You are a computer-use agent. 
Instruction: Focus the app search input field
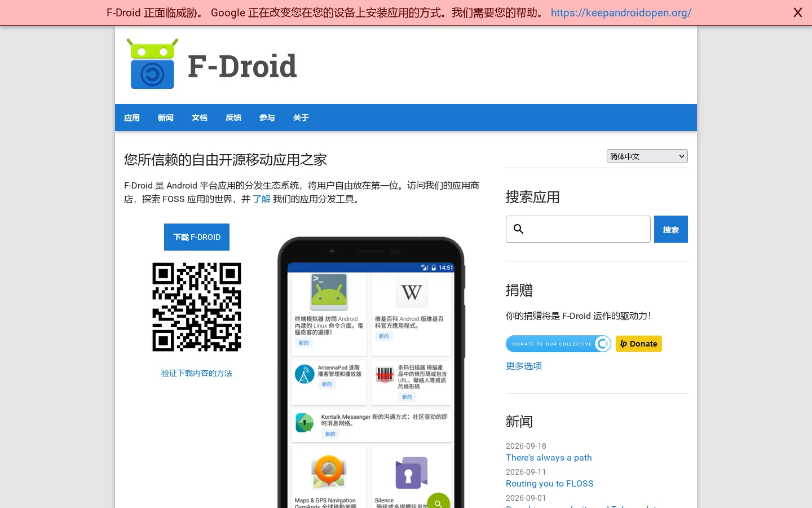pyautogui.click(x=578, y=229)
